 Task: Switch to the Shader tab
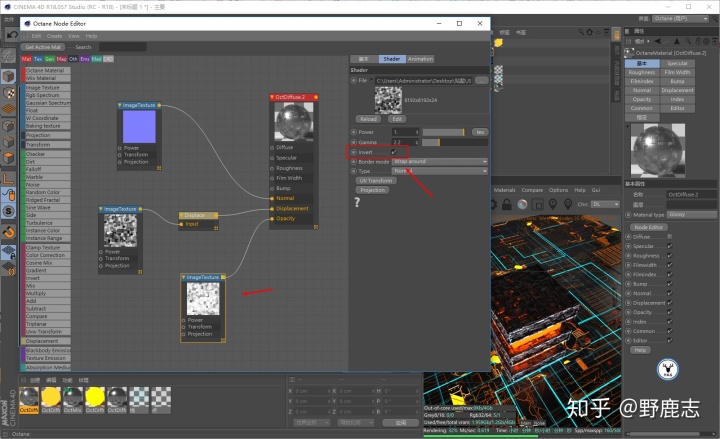click(x=392, y=59)
